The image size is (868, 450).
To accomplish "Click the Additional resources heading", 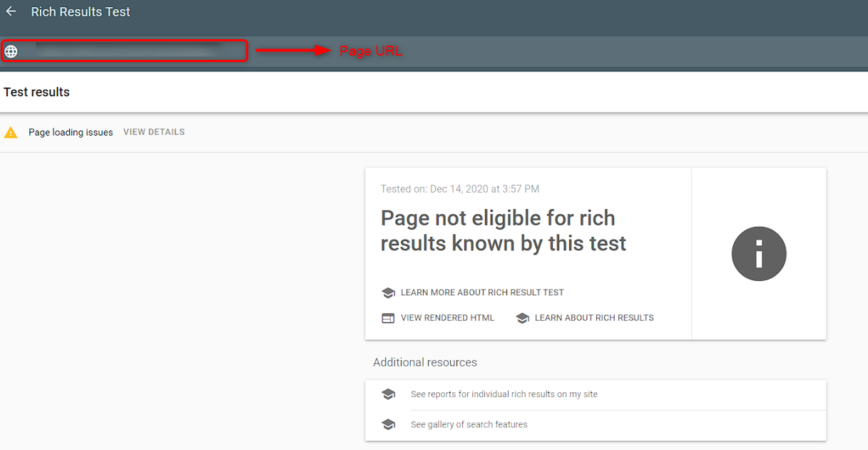I will [x=425, y=362].
